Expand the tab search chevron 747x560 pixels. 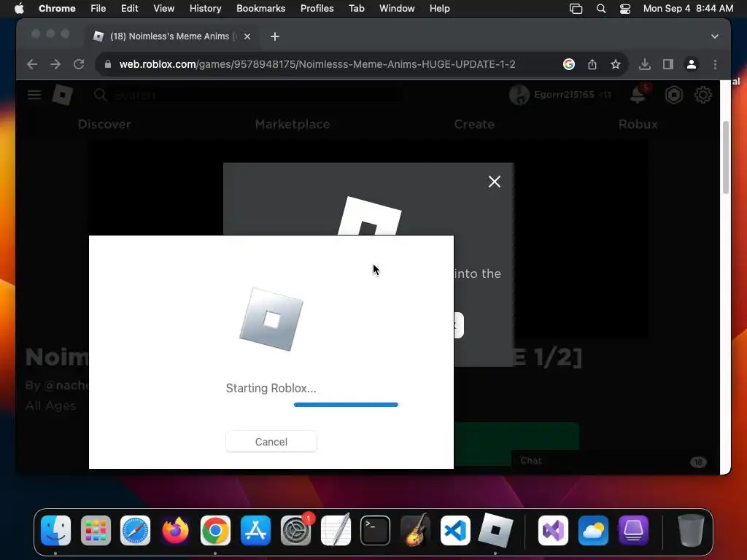pyautogui.click(x=715, y=36)
